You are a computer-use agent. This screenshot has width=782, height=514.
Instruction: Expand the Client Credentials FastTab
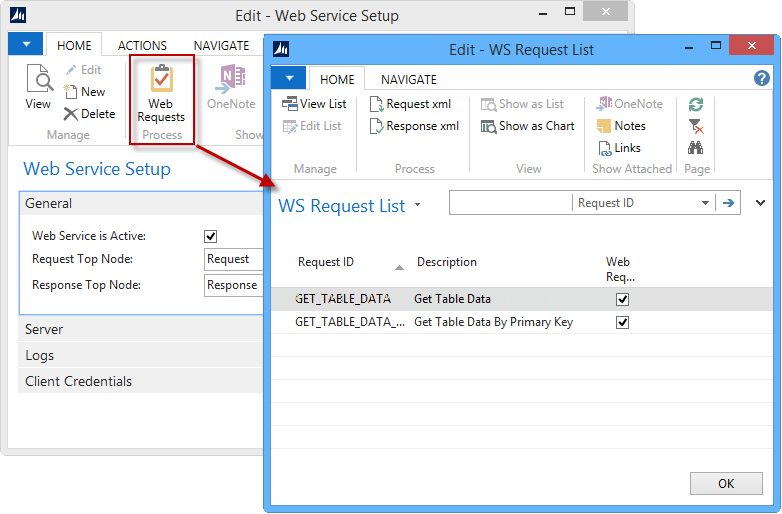point(141,381)
